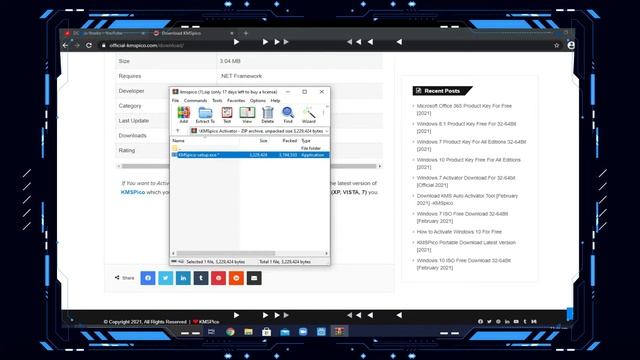Share the page by email
The width and height of the screenshot is (640, 360).
pyautogui.click(x=254, y=278)
